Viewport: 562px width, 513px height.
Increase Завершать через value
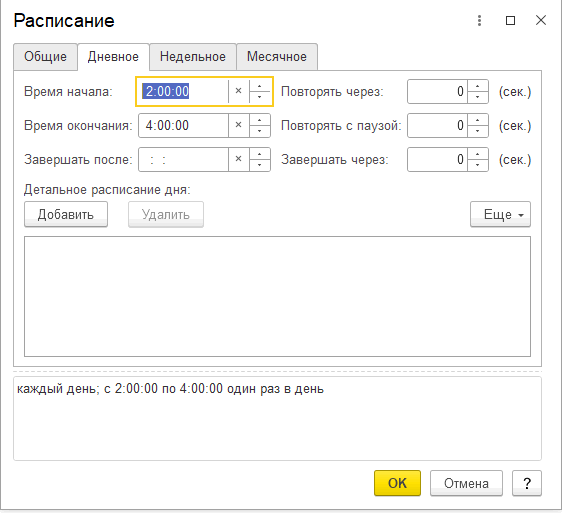477,154
